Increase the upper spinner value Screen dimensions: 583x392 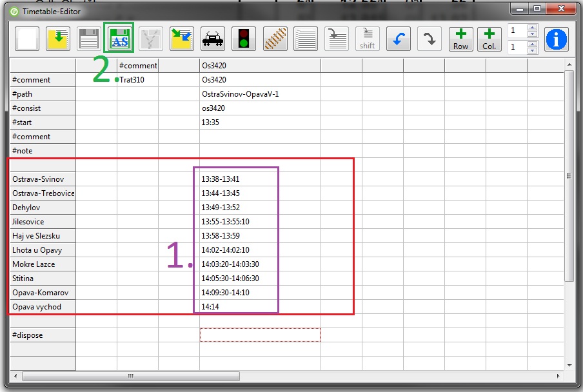point(532,28)
